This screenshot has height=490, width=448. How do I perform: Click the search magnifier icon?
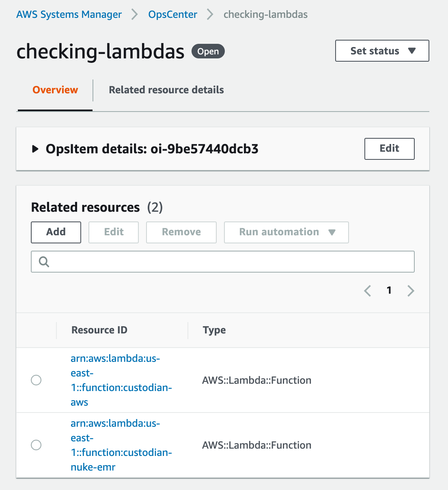pos(44,262)
